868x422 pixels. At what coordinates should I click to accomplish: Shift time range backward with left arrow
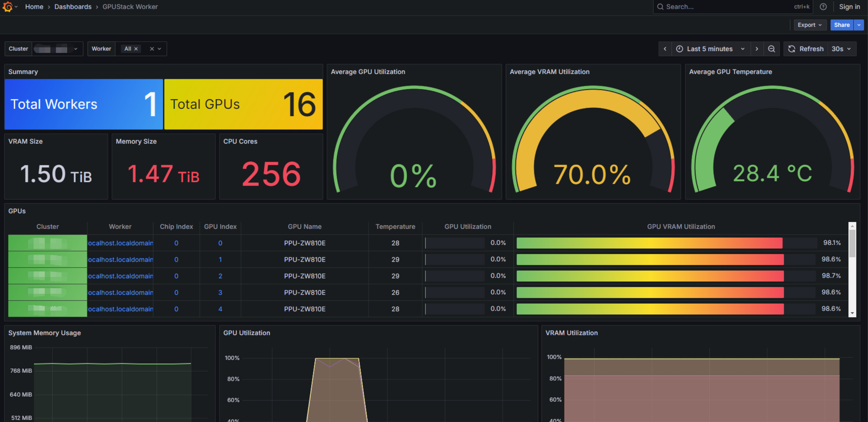[x=665, y=49]
